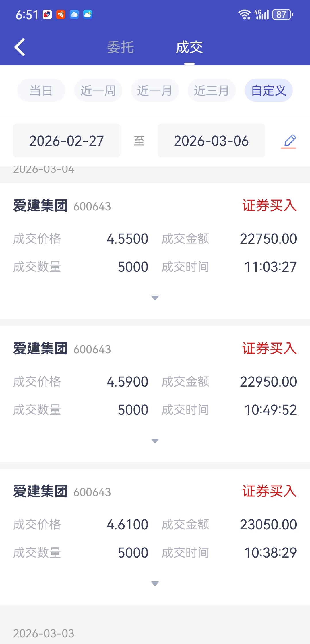Select the 近一周 filter chip
Viewport: 310px width, 644px height.
point(98,90)
